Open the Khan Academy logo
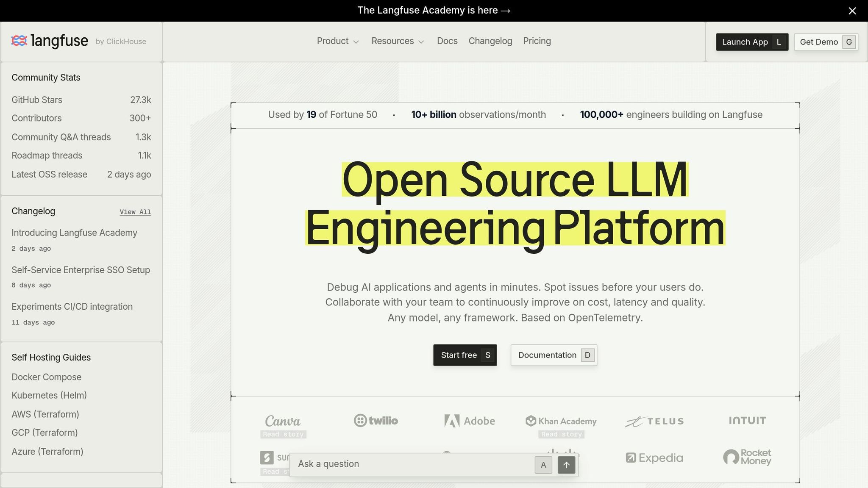The image size is (868, 488). click(561, 421)
